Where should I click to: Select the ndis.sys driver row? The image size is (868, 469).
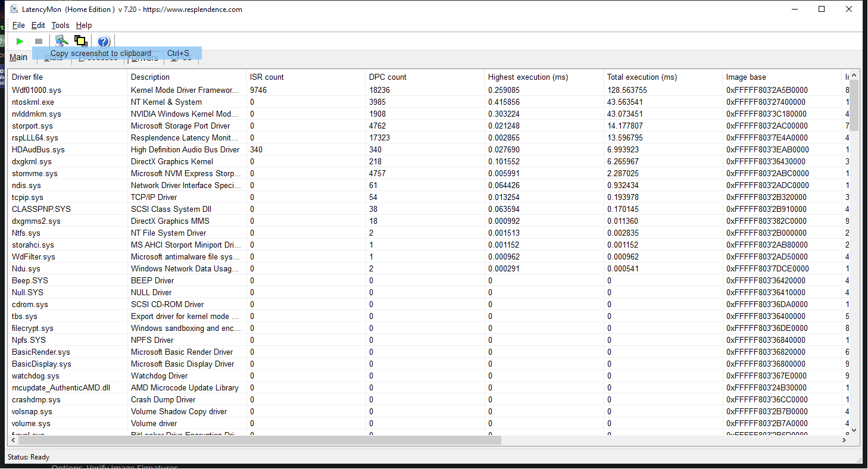coord(429,185)
